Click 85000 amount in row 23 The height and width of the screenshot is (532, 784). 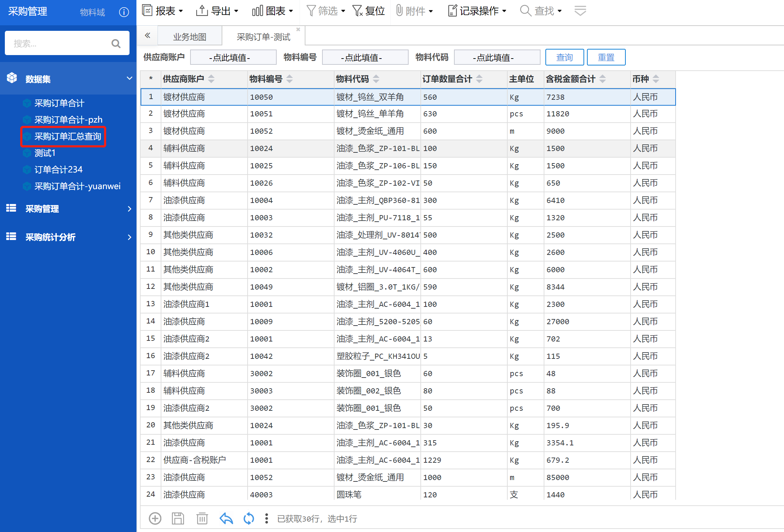click(x=587, y=477)
